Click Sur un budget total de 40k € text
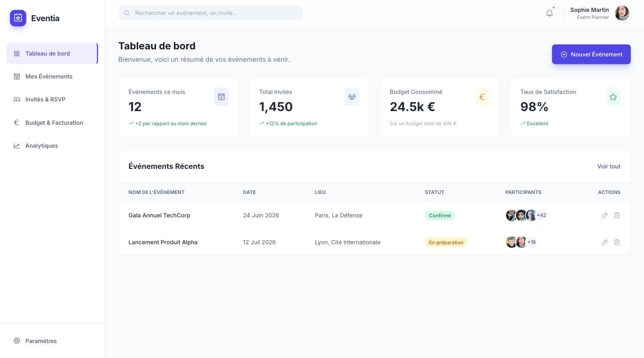 point(423,124)
